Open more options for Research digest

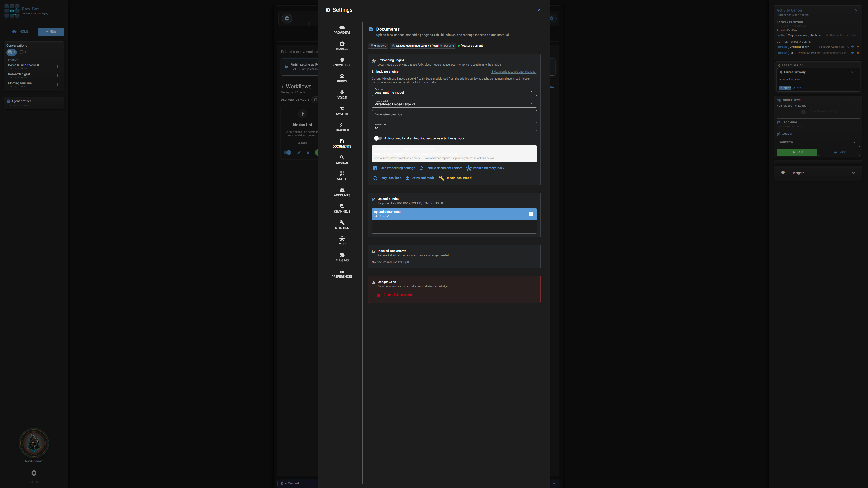pyautogui.click(x=58, y=75)
